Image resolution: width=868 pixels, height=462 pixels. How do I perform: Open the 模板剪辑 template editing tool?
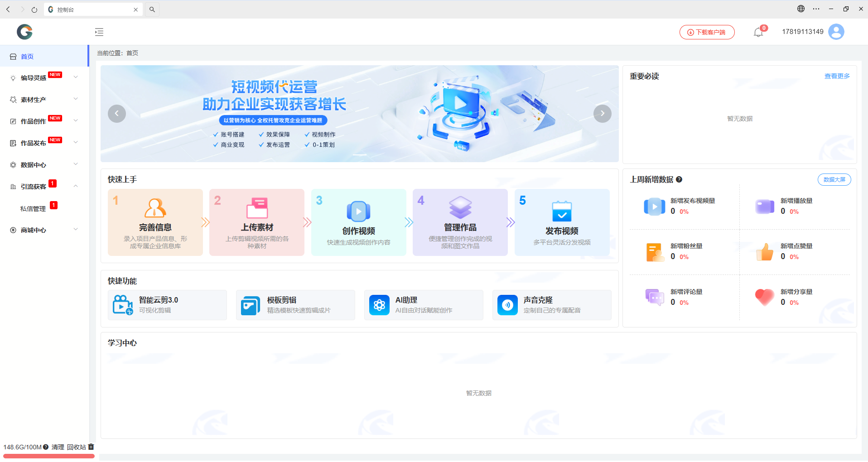[x=295, y=305]
